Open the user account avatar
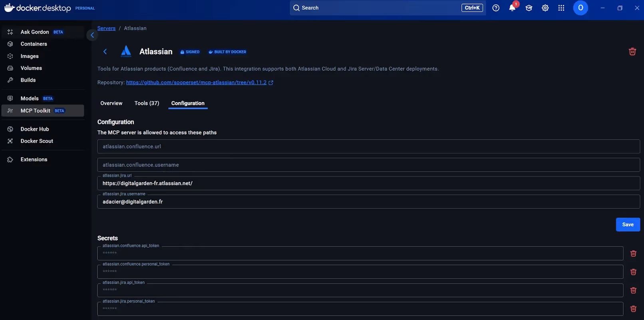 click(x=580, y=8)
